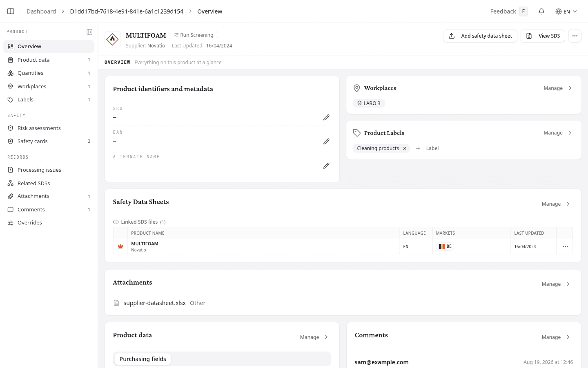This screenshot has height=368, width=588.
Task: Open Related SDSs in sidebar
Action: click(49, 183)
